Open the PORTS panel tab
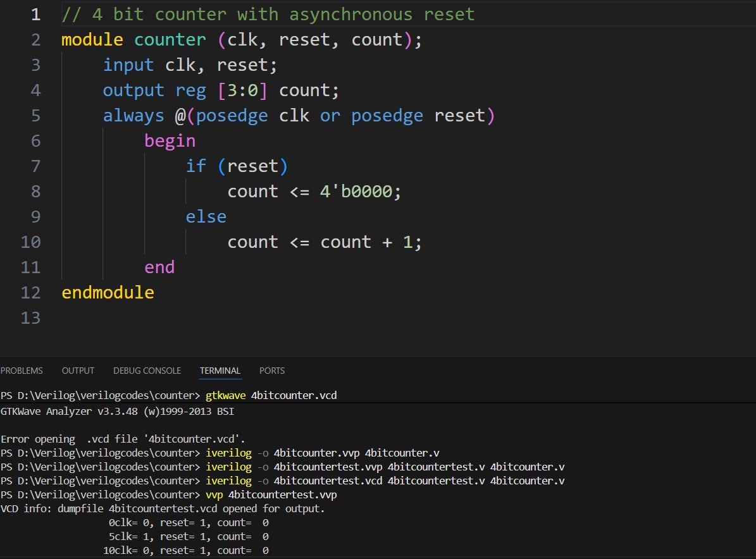The height and width of the screenshot is (559, 756). 272,371
